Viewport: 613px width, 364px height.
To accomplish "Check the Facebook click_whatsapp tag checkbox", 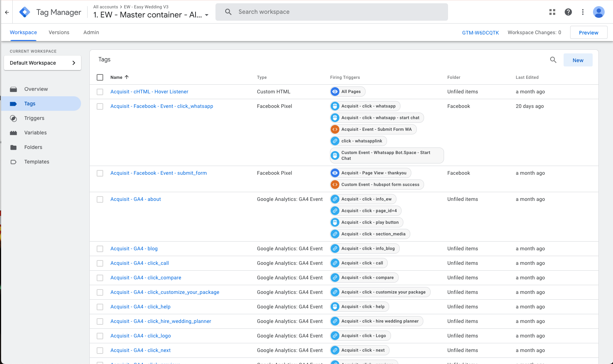I will [100, 106].
